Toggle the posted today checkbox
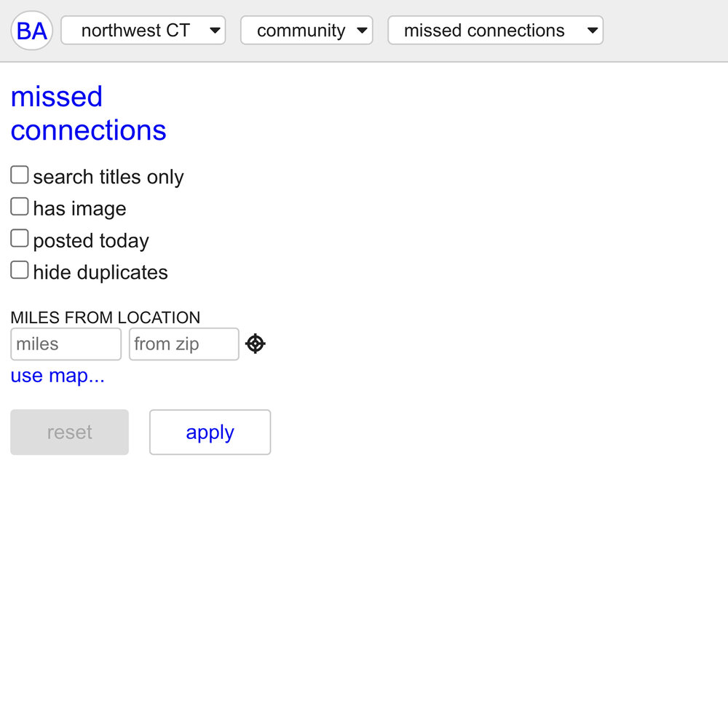The image size is (728, 728). click(20, 239)
